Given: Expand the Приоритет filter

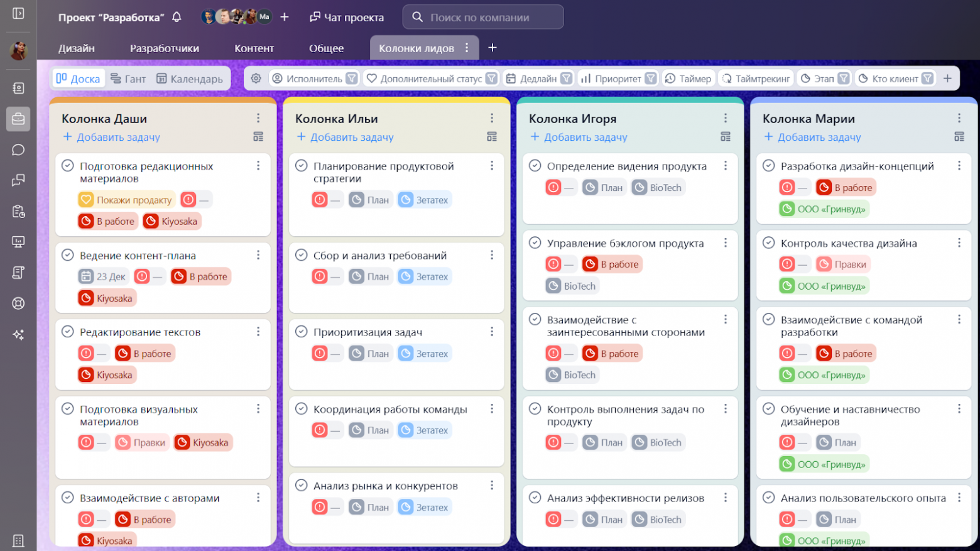Looking at the screenshot, I should [x=651, y=79].
